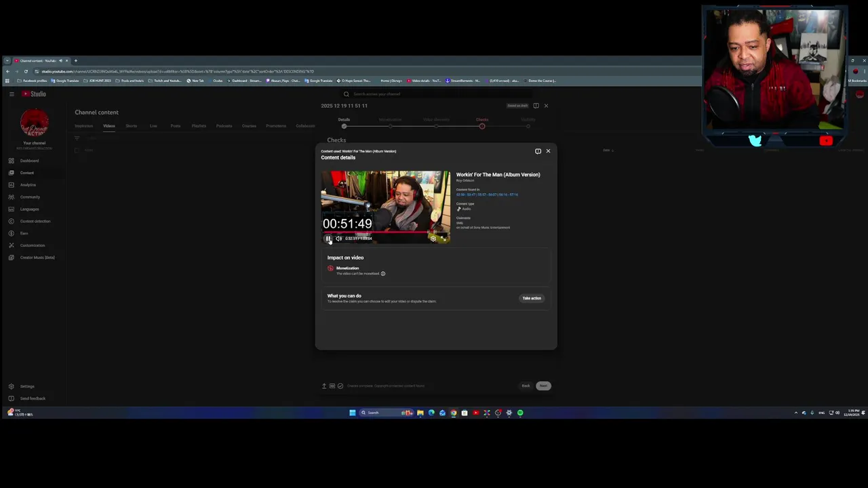This screenshot has height=488, width=868.
Task: Click the Take action button
Action: (x=532, y=298)
